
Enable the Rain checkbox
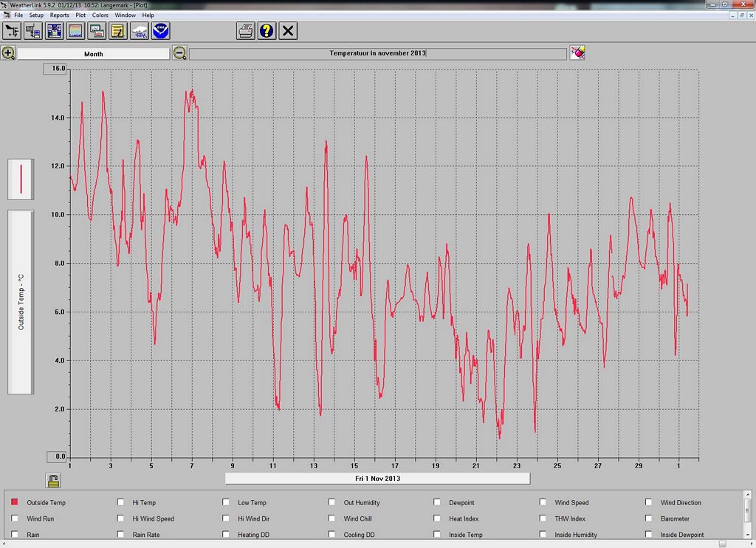point(15,534)
